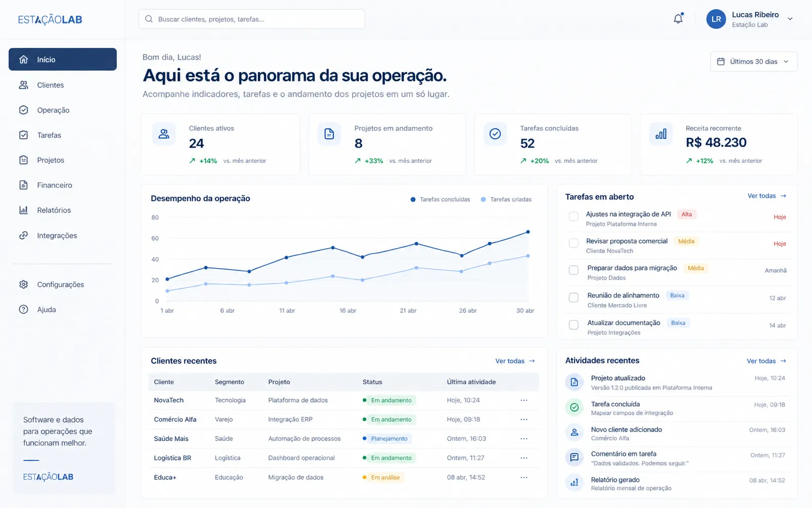Open the Projetos menu item
This screenshot has height=508, width=812.
[x=62, y=160]
